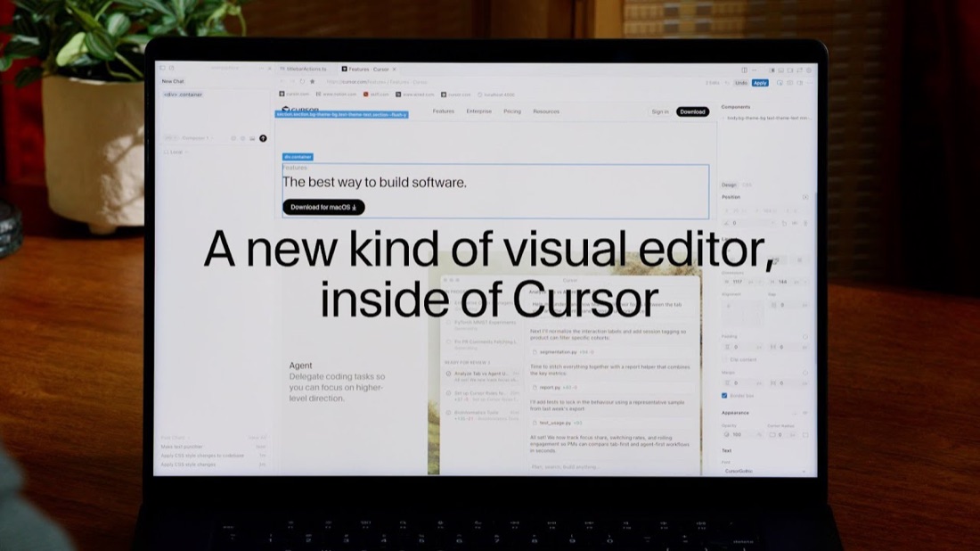
Task: Click the Undo button
Action: pos(741,83)
